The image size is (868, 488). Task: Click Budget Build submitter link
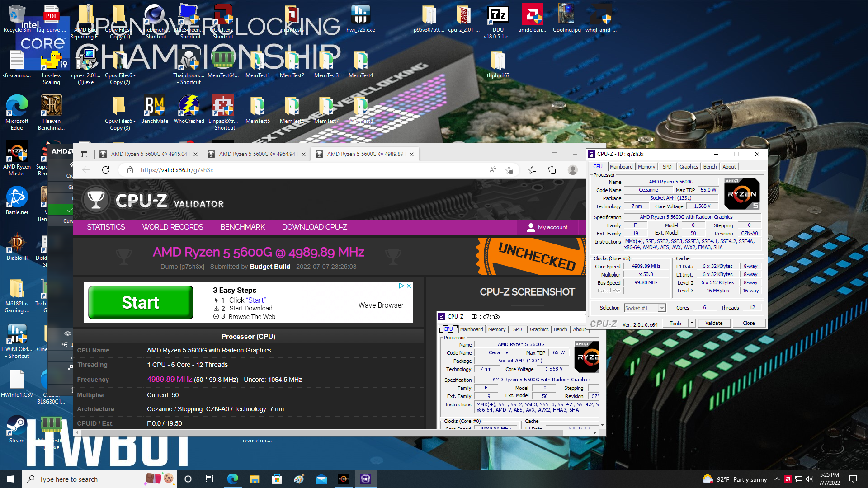pos(270,267)
